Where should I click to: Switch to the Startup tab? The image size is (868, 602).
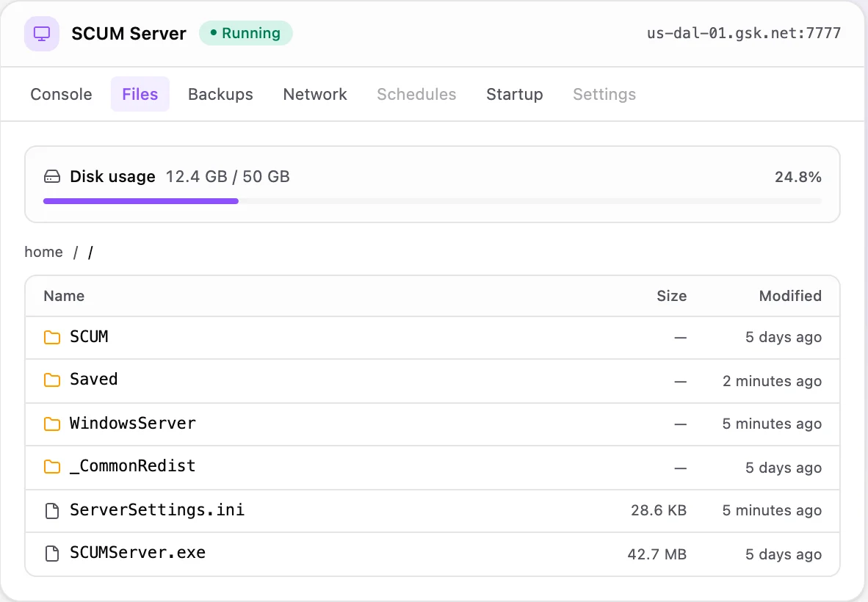(x=515, y=94)
